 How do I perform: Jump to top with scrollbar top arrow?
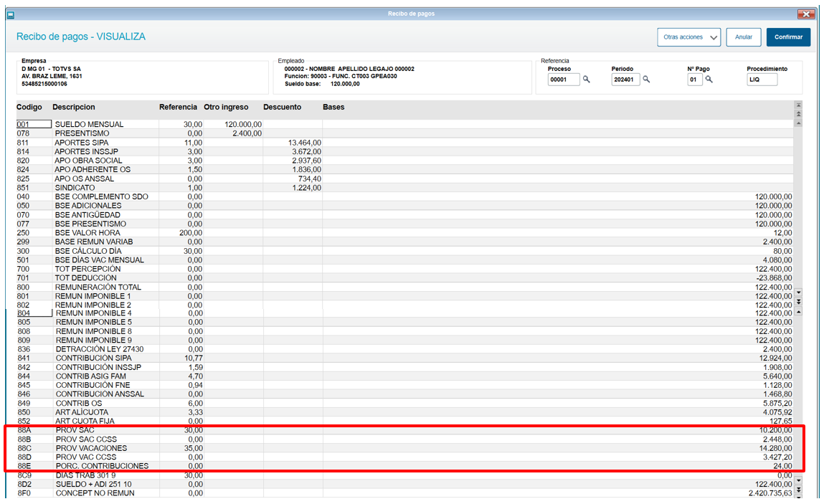[x=798, y=105]
